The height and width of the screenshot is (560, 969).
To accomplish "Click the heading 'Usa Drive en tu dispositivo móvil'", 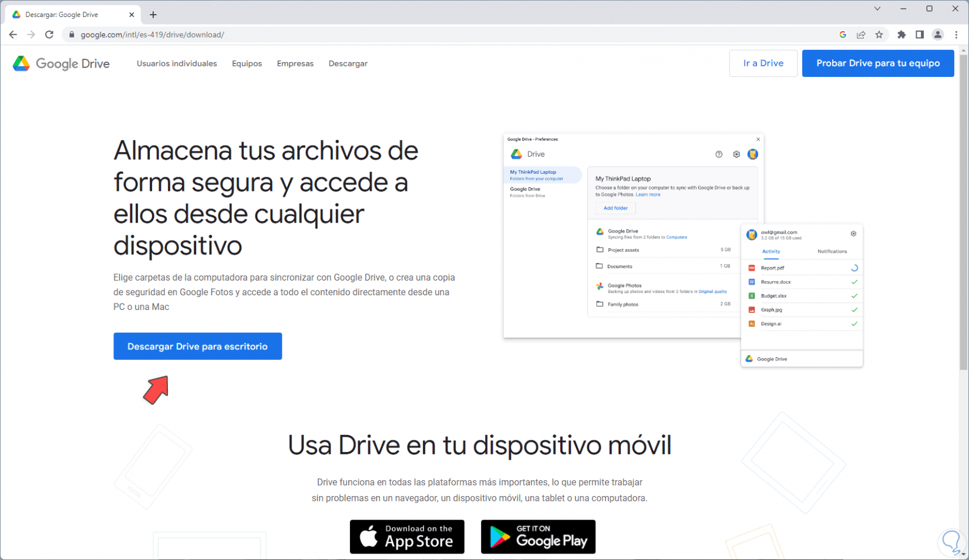I will tap(479, 445).
